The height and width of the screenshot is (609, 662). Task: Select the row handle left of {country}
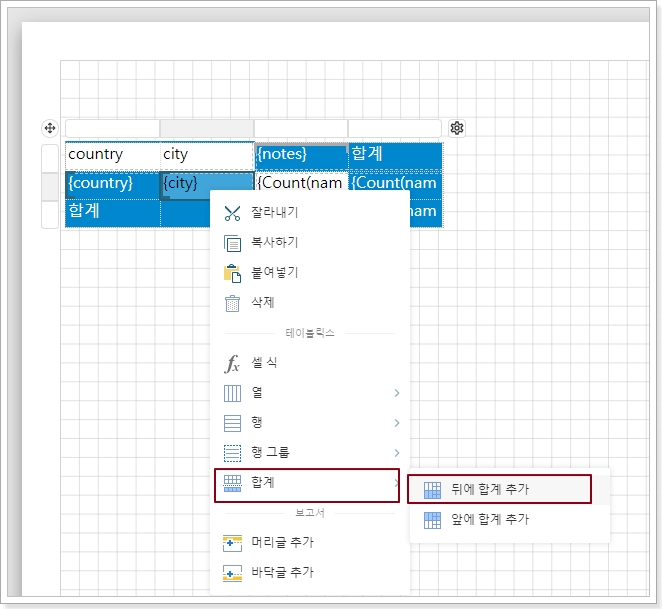49,185
